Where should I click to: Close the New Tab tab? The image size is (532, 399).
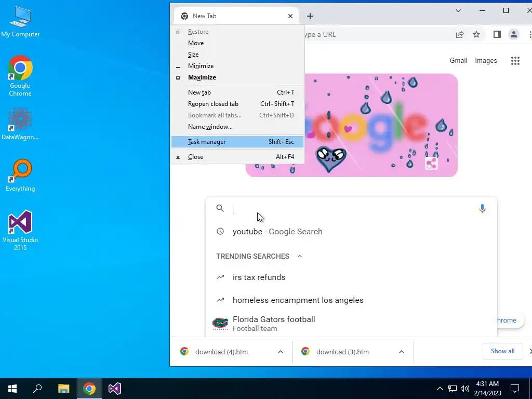click(290, 16)
